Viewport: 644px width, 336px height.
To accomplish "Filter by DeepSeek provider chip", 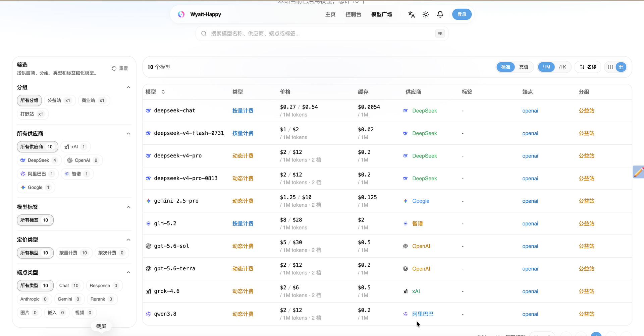I will coord(39,160).
